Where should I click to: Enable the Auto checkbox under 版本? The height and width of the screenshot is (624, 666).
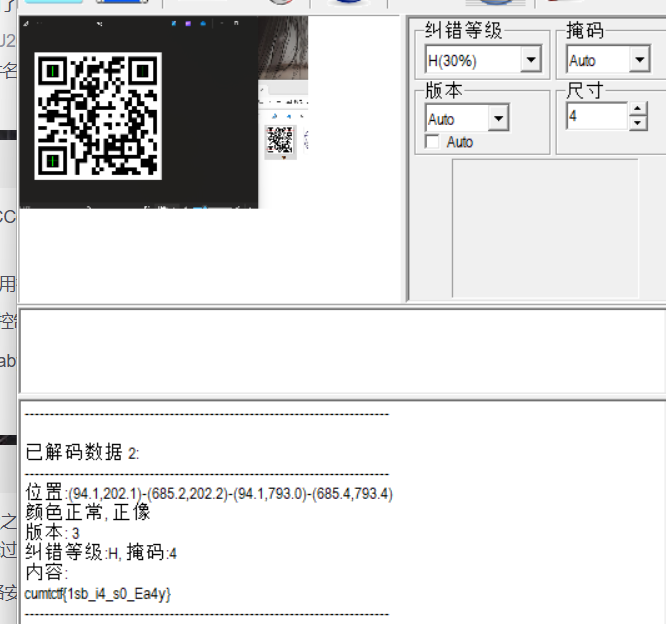pyautogui.click(x=432, y=142)
